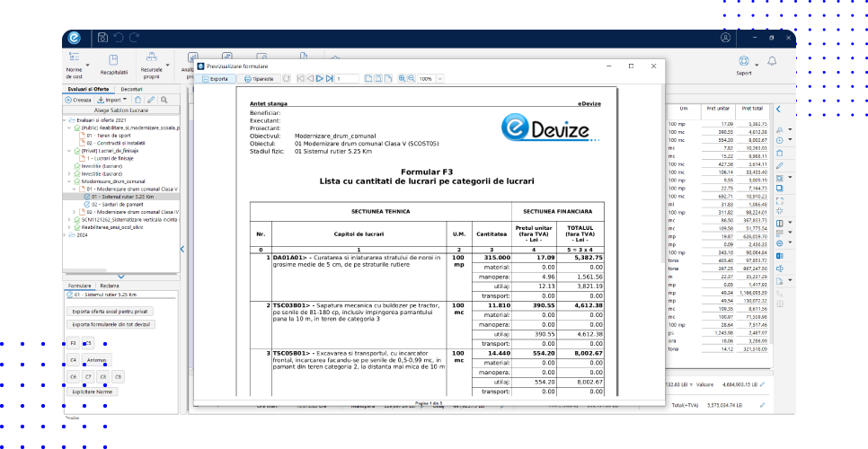This screenshot has width=868, height=449.
Task: Open the zoom percentage dropdown
Action: [x=440, y=79]
